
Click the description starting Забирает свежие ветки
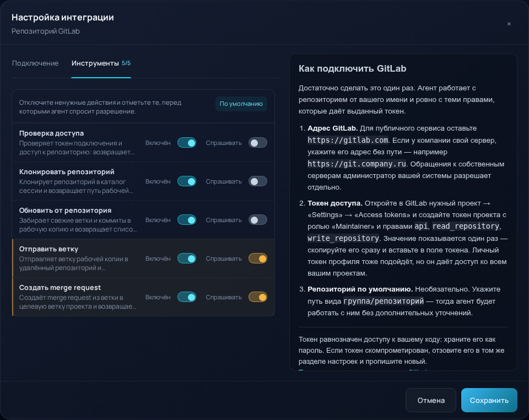tap(78, 225)
